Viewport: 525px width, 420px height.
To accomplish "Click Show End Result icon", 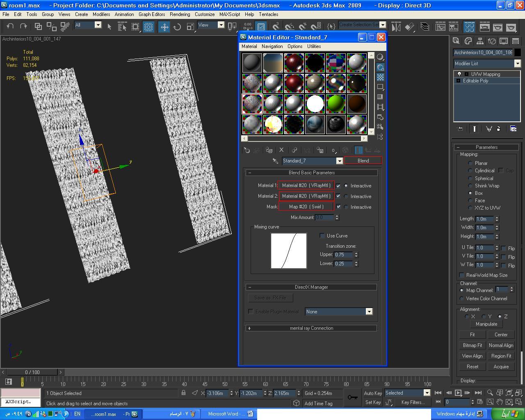I will coord(358,150).
